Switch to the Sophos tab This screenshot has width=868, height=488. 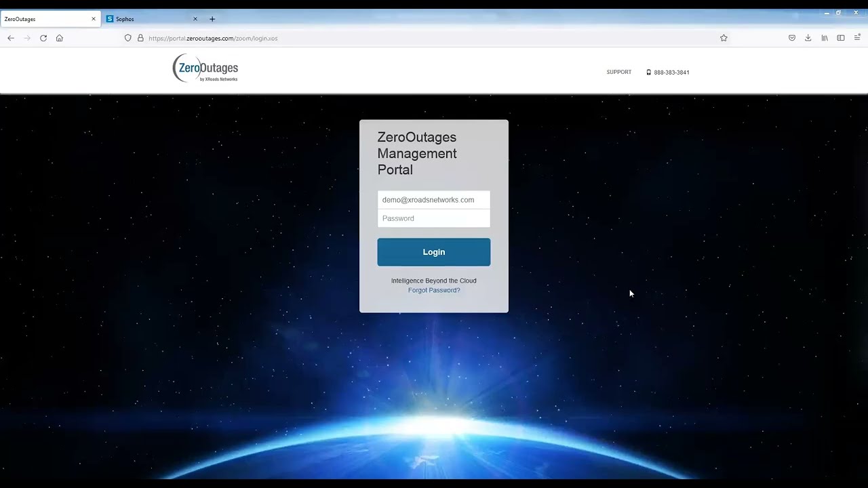pos(153,19)
